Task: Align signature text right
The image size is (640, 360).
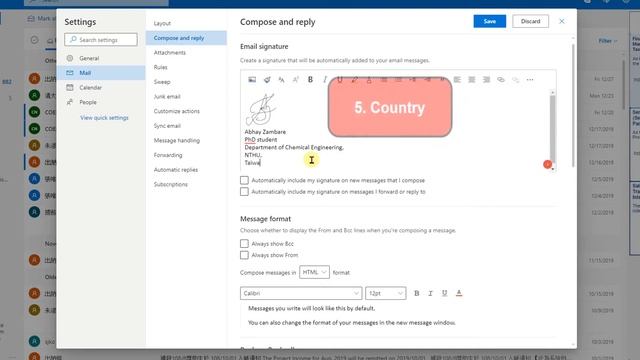Action: 486,80
